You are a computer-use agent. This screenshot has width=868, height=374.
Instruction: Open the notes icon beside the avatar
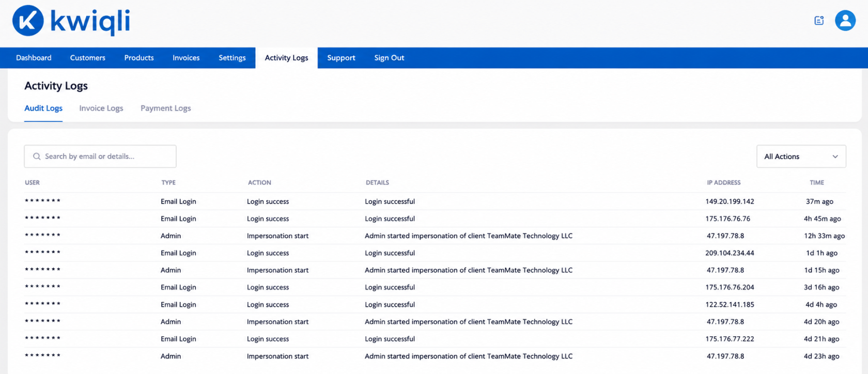(819, 21)
